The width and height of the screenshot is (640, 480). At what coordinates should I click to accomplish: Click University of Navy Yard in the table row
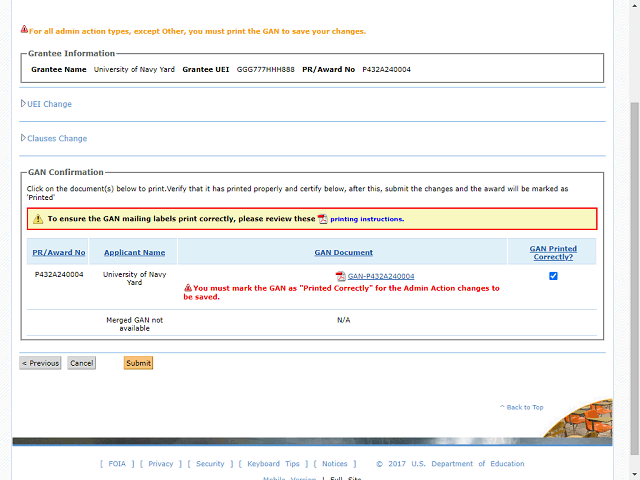point(134,278)
